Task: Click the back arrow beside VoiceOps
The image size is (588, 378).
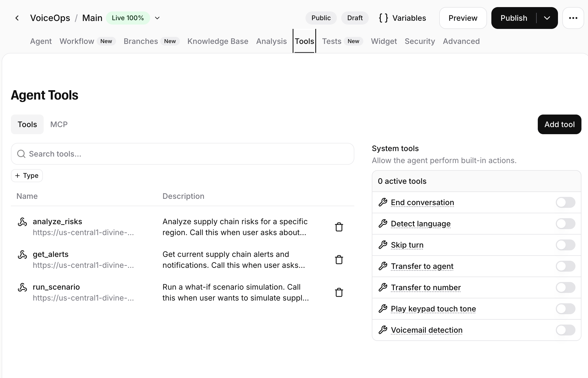Action: [x=17, y=18]
